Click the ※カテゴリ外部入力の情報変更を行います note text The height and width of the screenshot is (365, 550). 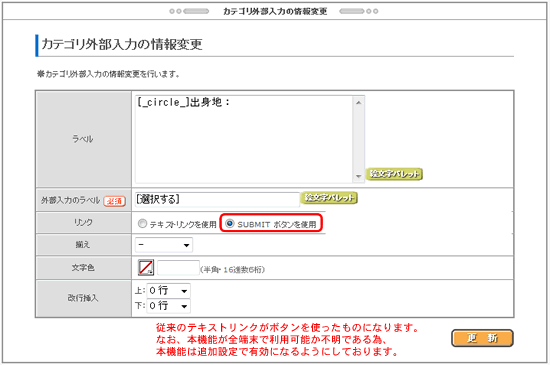pos(108,74)
